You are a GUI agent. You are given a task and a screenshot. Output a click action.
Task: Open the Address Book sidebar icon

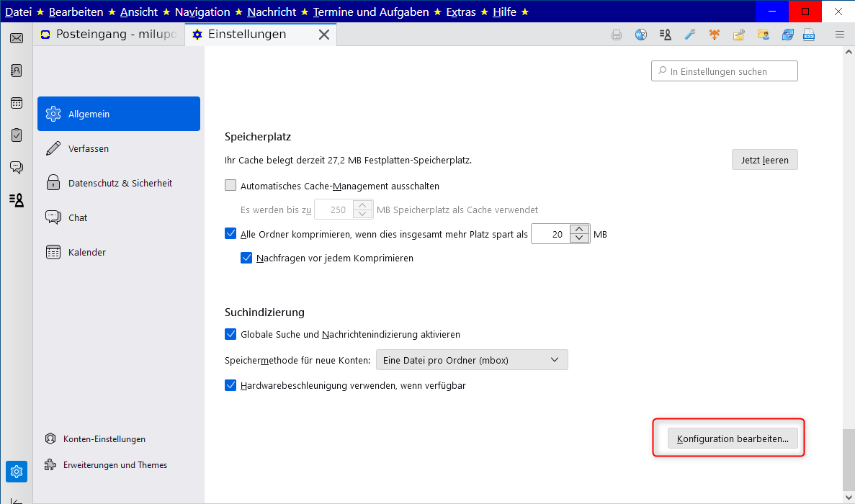17,71
